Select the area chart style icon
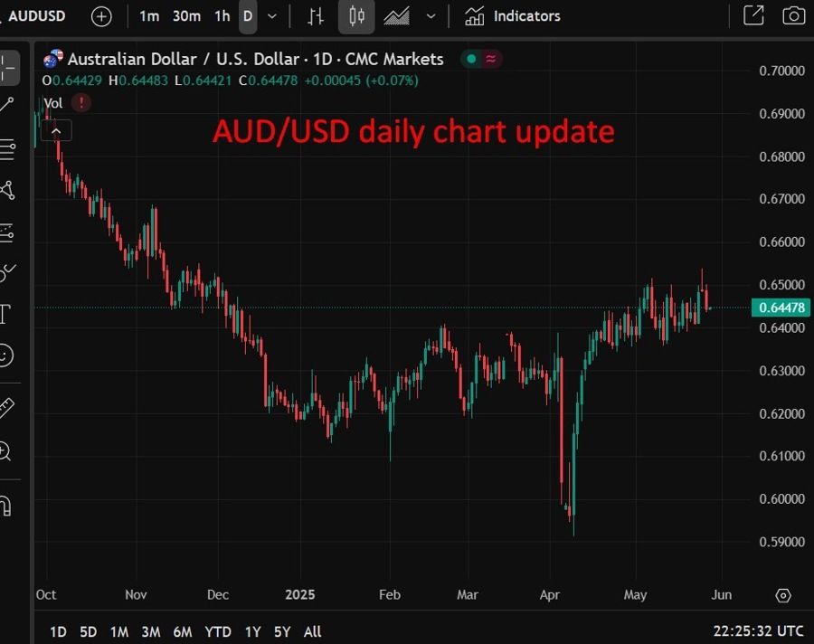This screenshot has width=814, height=644. 396,16
